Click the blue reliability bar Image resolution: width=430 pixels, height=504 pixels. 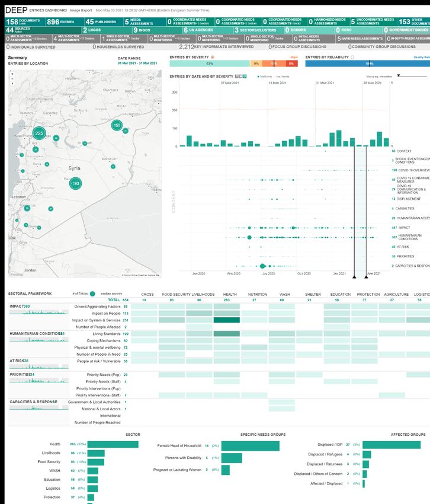(x=367, y=63)
